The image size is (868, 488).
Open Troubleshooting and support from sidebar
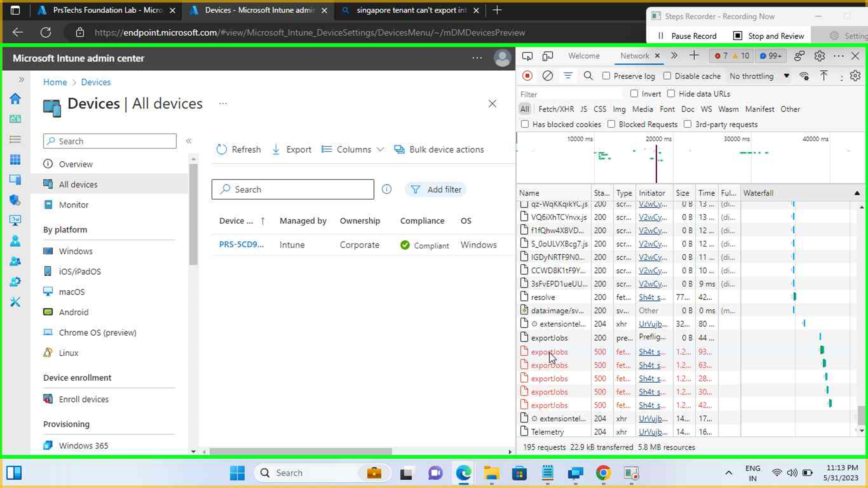[x=15, y=302]
